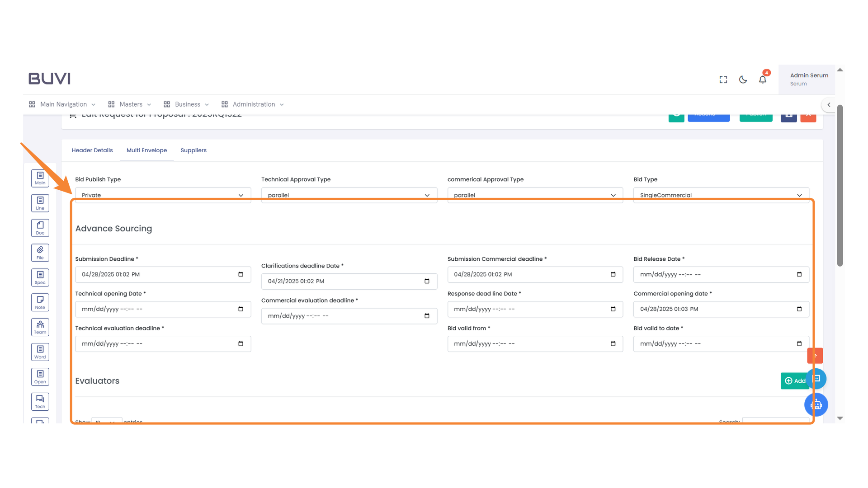Open calendar picker for Bid Release Date
Image resolution: width=868 pixels, height=488 pixels.
click(x=799, y=274)
